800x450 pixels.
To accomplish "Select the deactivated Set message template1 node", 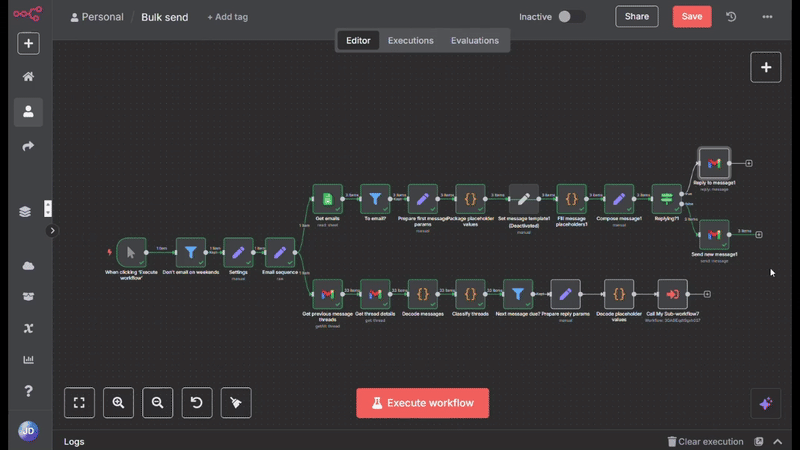I will pos(523,199).
